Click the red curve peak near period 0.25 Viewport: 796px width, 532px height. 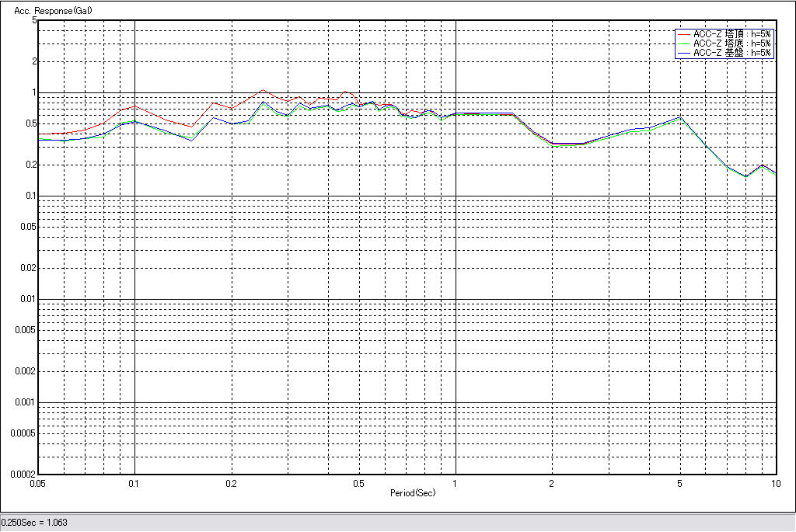[263, 90]
